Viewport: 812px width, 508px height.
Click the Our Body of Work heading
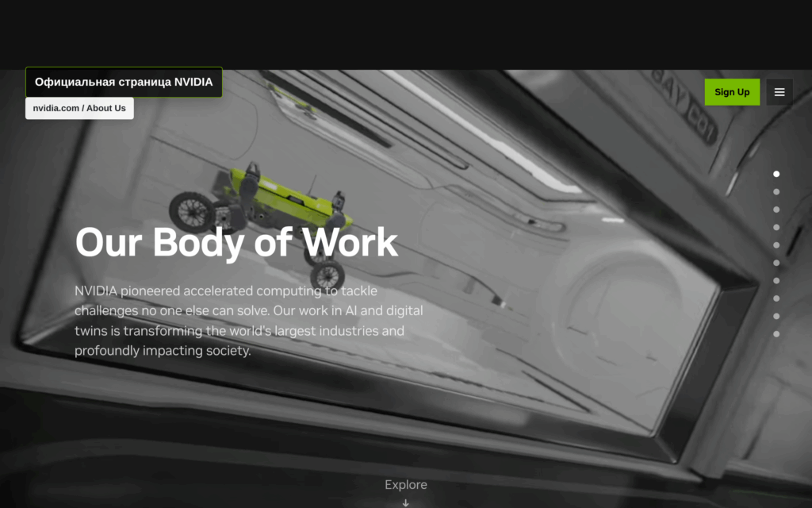(236, 243)
